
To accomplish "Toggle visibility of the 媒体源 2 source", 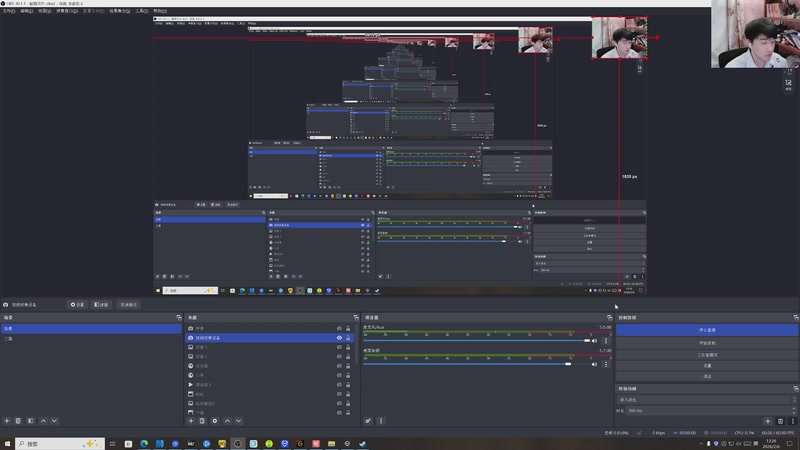I will pyautogui.click(x=339, y=385).
